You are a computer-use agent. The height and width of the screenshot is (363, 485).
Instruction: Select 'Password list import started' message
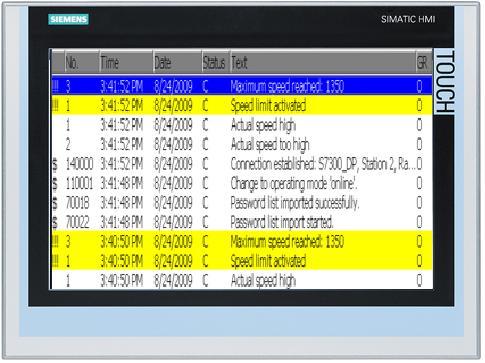242,222
